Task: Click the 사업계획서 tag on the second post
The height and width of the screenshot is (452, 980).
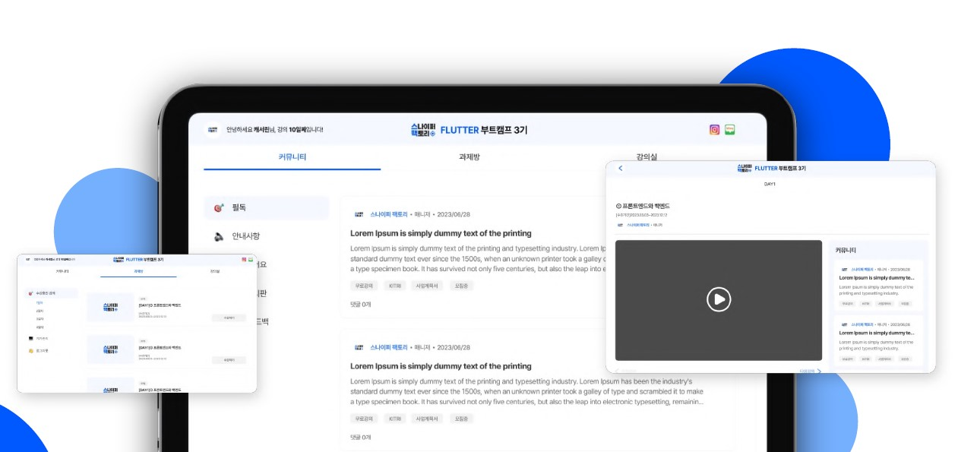Action: click(x=428, y=419)
